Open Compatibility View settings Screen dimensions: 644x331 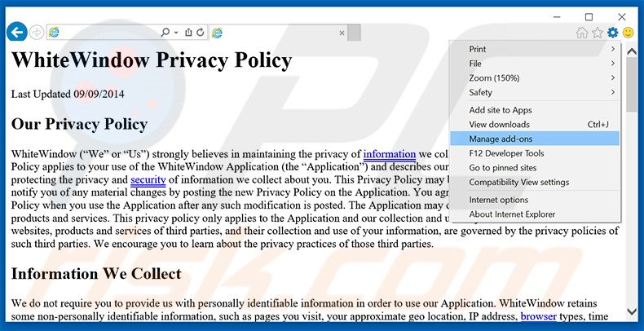(x=535, y=182)
